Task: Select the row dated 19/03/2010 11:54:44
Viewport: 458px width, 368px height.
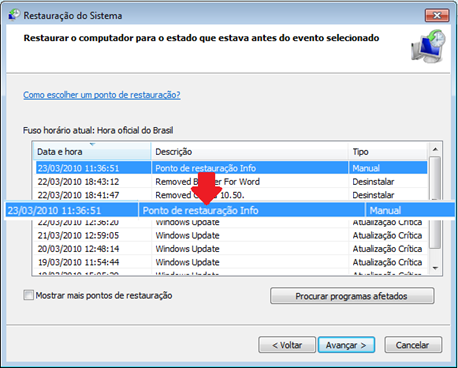Action: (x=231, y=262)
